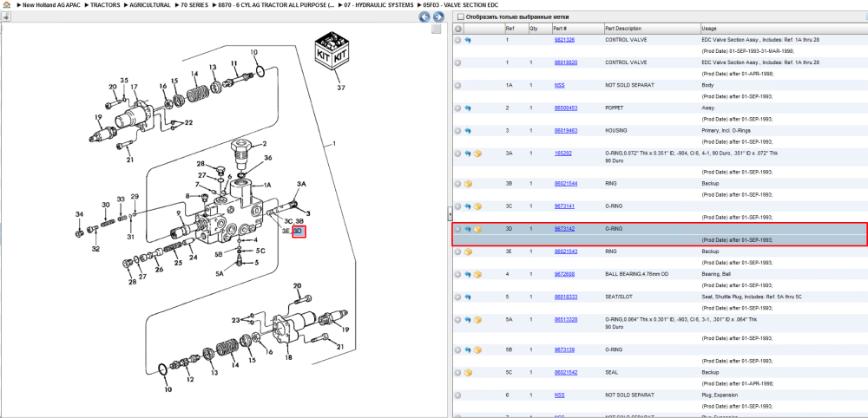Click the blue arrow icon for HOUSING row
This screenshot has width=868, height=418.
pos(468,130)
